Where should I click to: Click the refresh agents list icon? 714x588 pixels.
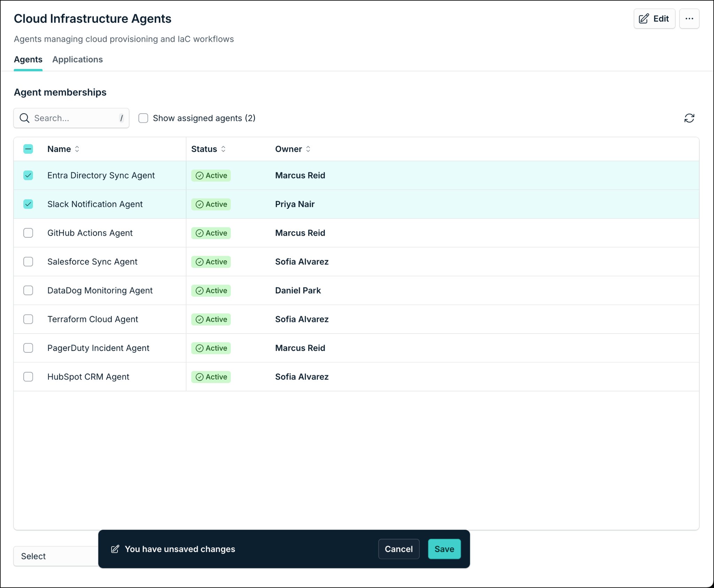(x=689, y=118)
